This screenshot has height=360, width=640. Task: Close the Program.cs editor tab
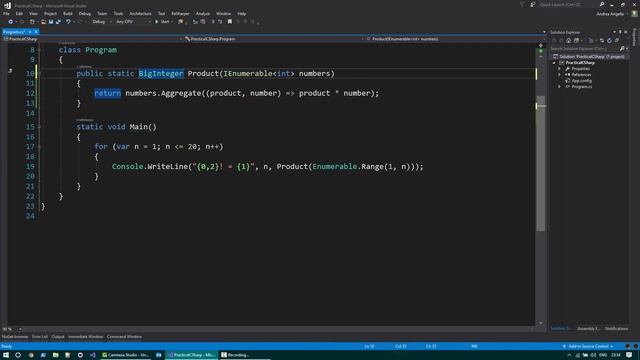(36, 32)
